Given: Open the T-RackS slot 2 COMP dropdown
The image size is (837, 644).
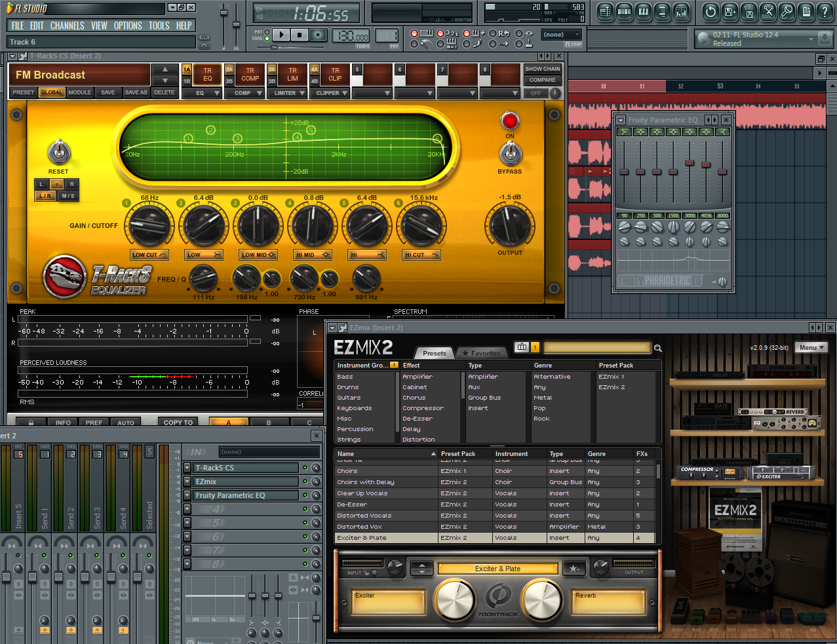Looking at the screenshot, I should [246, 93].
